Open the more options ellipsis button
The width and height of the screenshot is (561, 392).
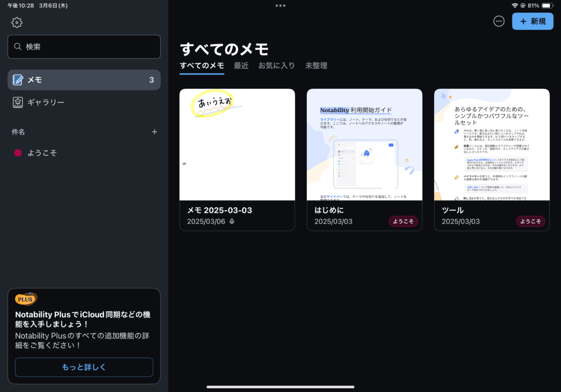[x=499, y=21]
